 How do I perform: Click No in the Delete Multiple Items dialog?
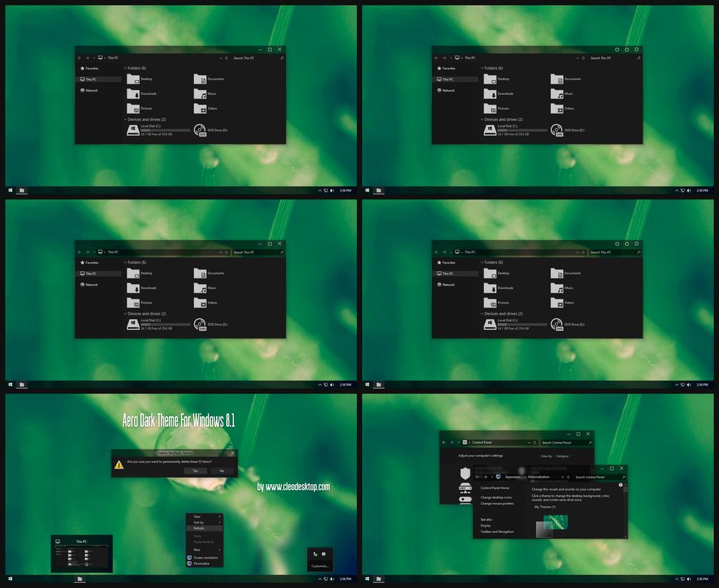(222, 471)
